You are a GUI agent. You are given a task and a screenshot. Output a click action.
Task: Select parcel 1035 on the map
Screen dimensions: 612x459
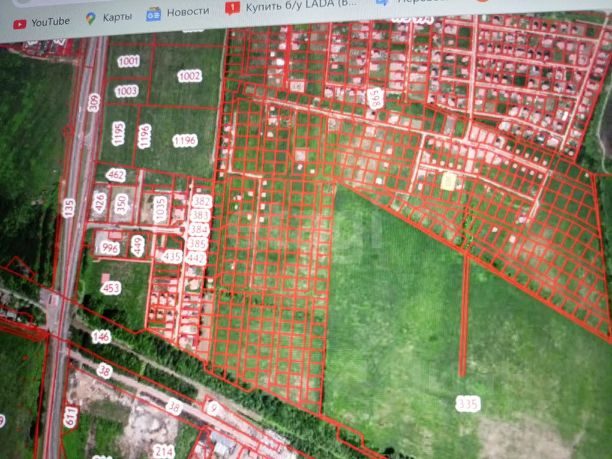click(x=160, y=210)
